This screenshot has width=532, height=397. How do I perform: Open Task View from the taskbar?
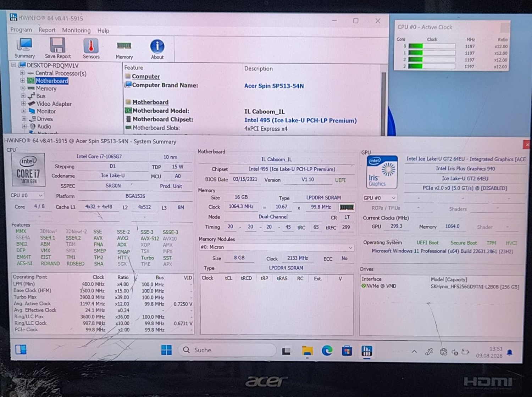(287, 351)
